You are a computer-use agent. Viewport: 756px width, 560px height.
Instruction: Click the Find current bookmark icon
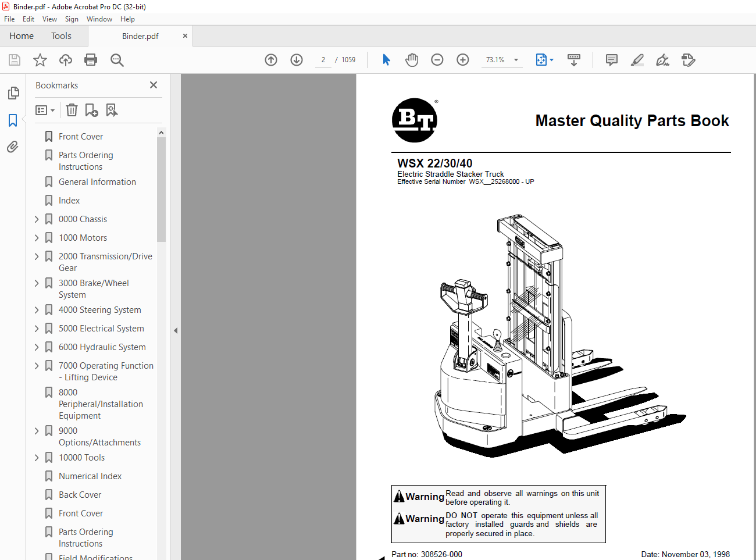click(112, 110)
